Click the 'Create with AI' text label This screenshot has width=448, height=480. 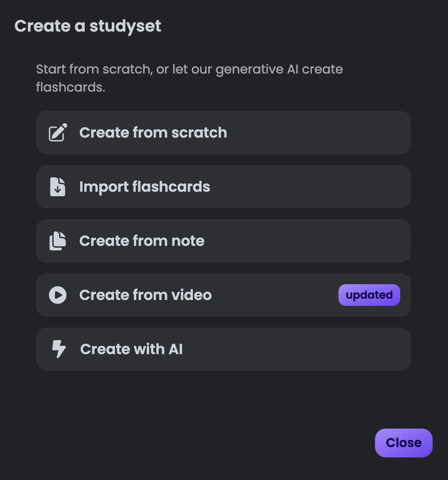132,349
